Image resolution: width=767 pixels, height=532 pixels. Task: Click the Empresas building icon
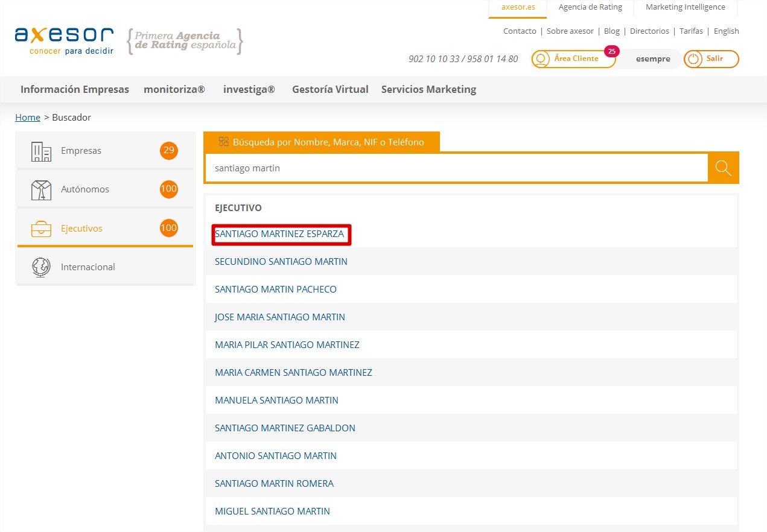(x=41, y=151)
